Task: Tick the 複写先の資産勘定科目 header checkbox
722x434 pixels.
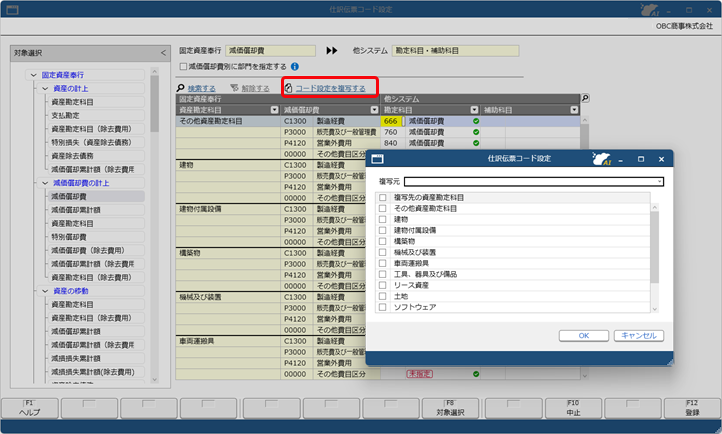Action: tap(382, 197)
